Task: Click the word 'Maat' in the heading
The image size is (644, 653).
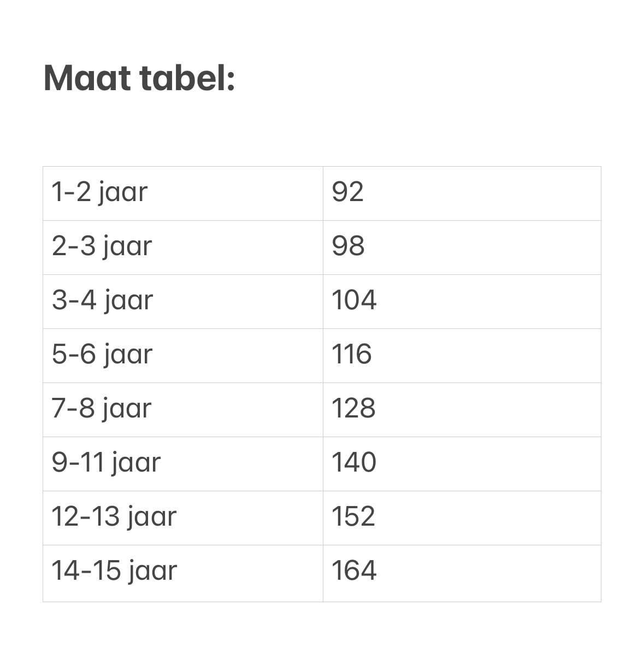Action: [87, 78]
